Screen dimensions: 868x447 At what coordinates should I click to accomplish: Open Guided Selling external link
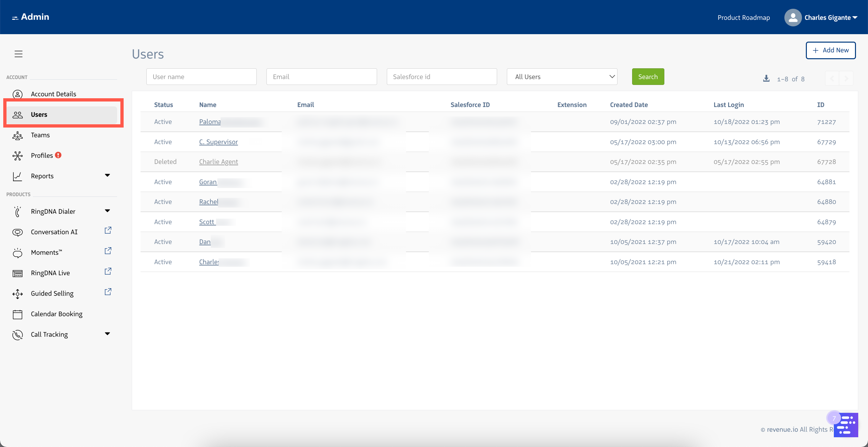pyautogui.click(x=108, y=291)
